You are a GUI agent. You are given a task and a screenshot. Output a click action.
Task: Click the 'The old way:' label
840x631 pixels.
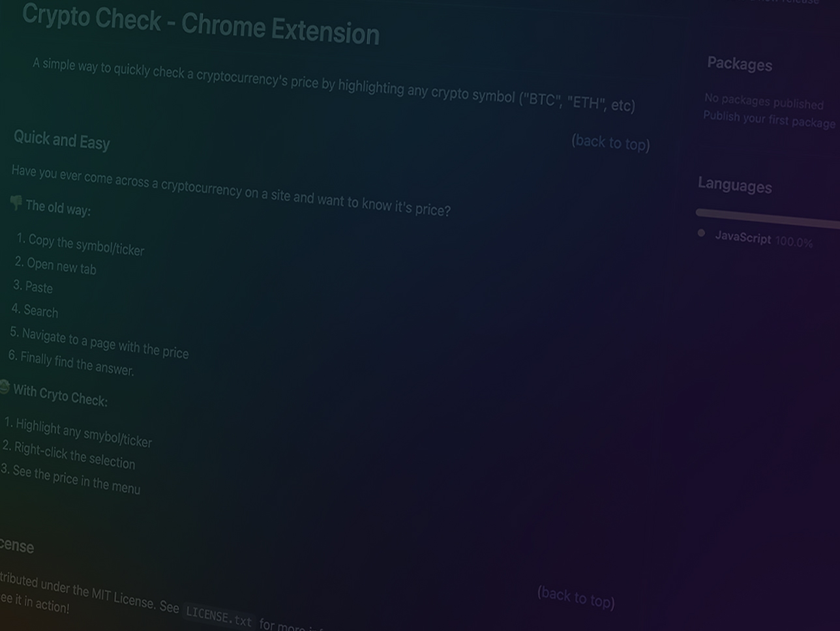pos(58,208)
